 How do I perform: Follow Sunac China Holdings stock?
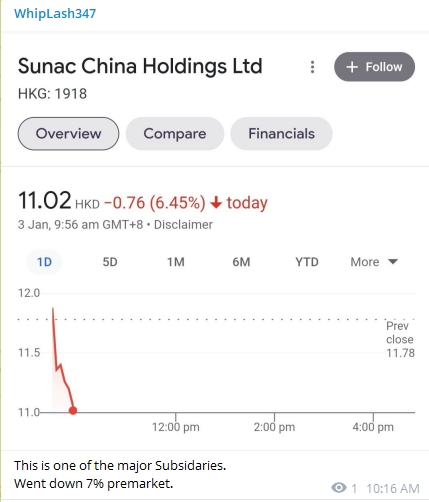click(374, 67)
